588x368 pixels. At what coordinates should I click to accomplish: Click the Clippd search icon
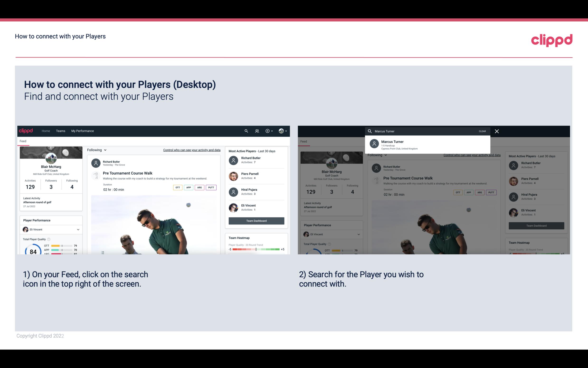(246, 131)
